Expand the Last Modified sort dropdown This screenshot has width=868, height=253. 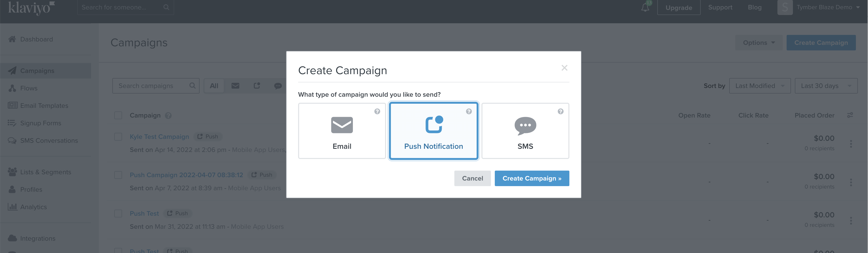760,86
